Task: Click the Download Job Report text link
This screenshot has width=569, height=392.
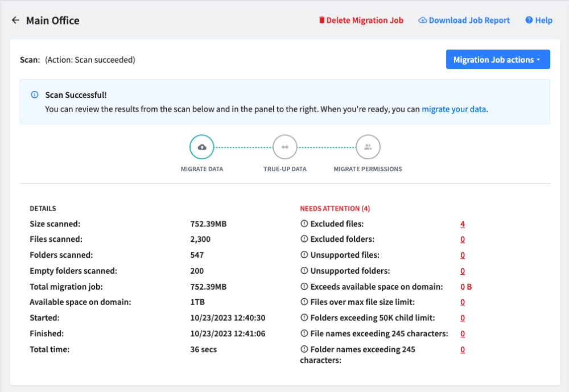Action: pyautogui.click(x=469, y=20)
